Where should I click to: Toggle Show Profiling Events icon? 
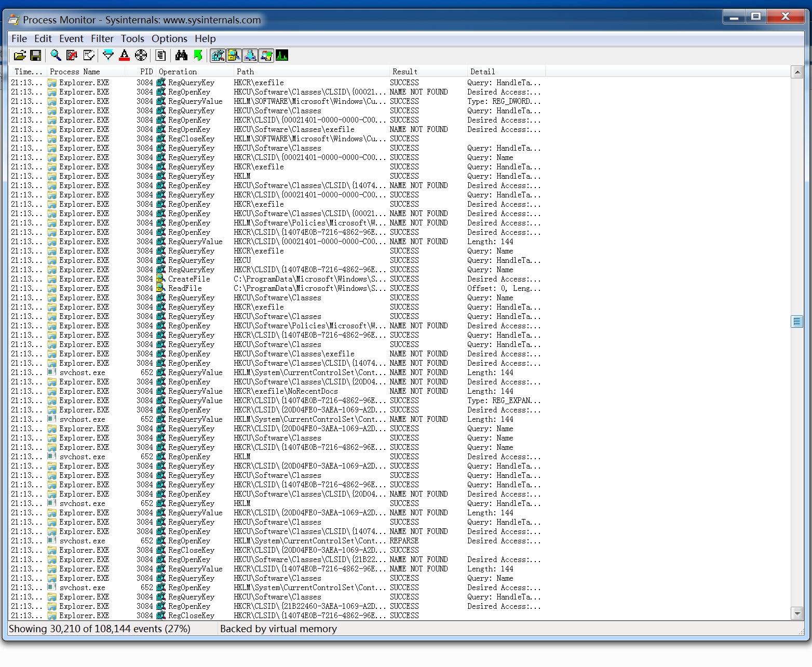(282, 55)
